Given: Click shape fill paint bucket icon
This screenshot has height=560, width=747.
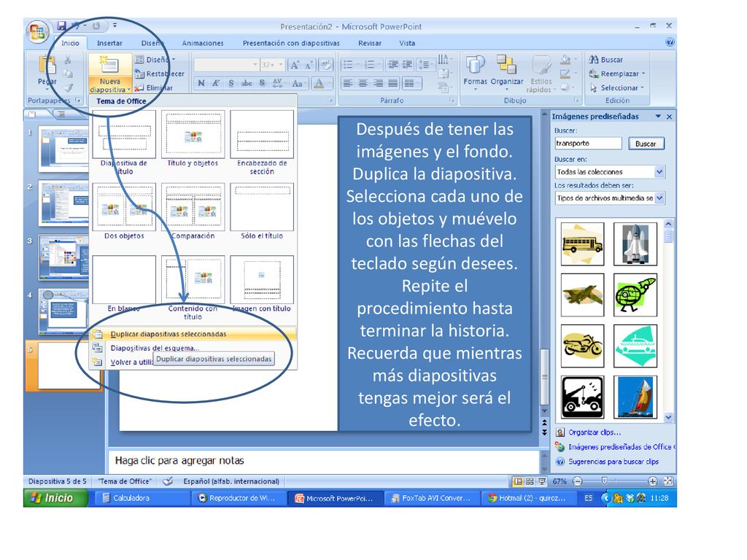Looking at the screenshot, I should (567, 60).
